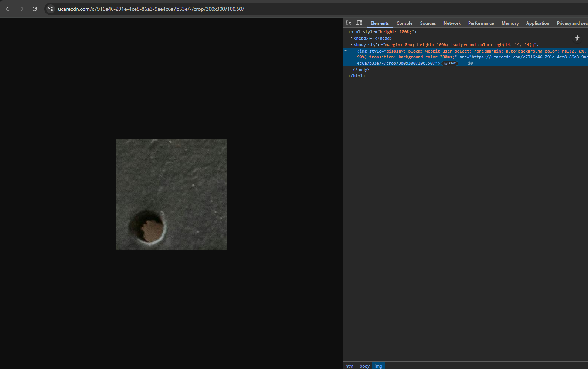Select the closing body tag line
The height and width of the screenshot is (369, 588).
[x=361, y=70]
